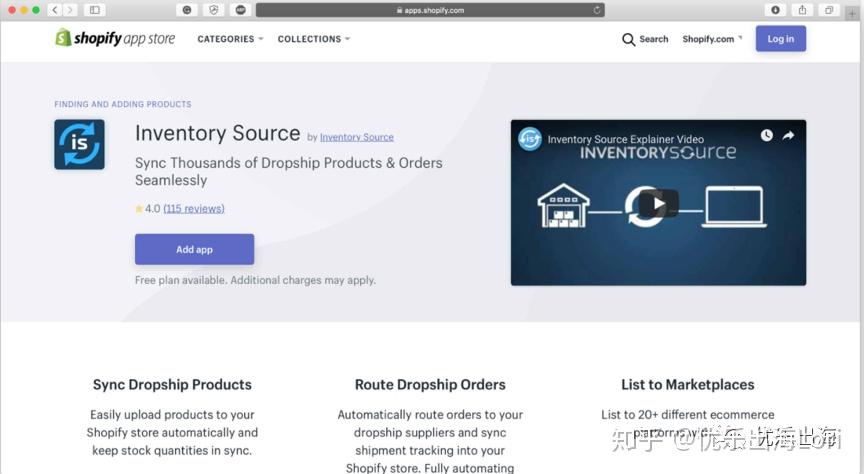
Task: Click the Shopify app store logo
Action: coord(115,38)
